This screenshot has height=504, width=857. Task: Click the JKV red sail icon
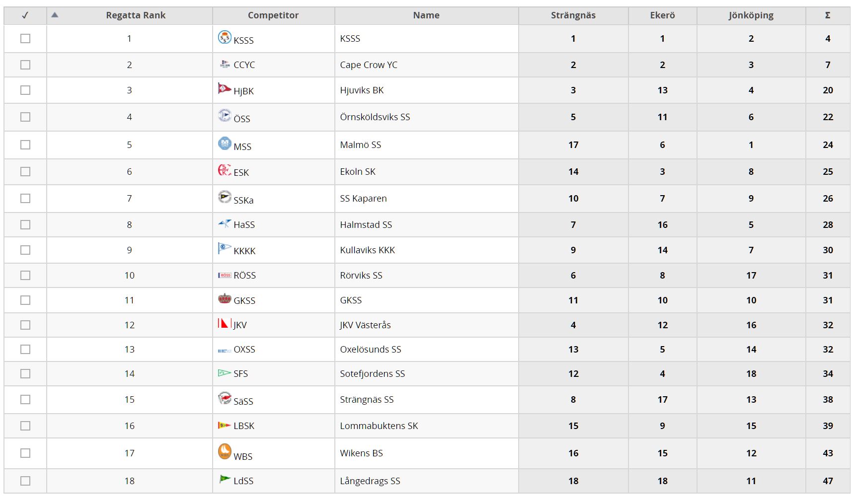coord(225,323)
